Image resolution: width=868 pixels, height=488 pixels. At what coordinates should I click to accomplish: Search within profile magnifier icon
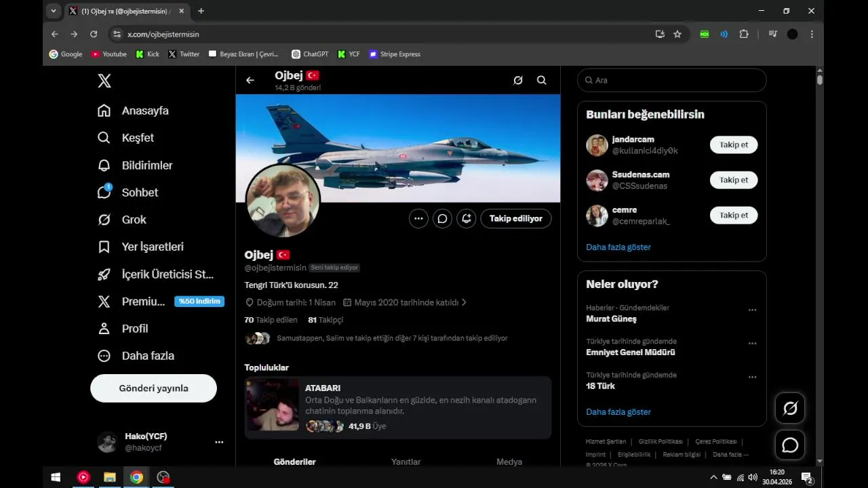tap(542, 80)
